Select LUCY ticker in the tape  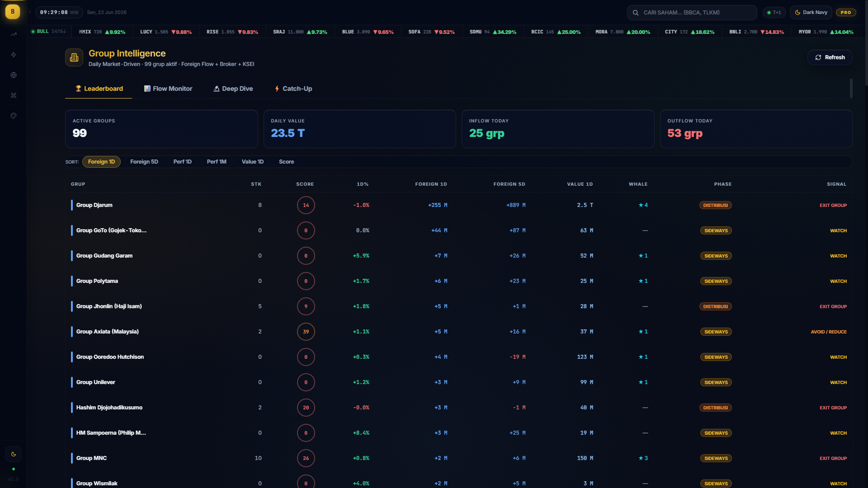(x=166, y=32)
